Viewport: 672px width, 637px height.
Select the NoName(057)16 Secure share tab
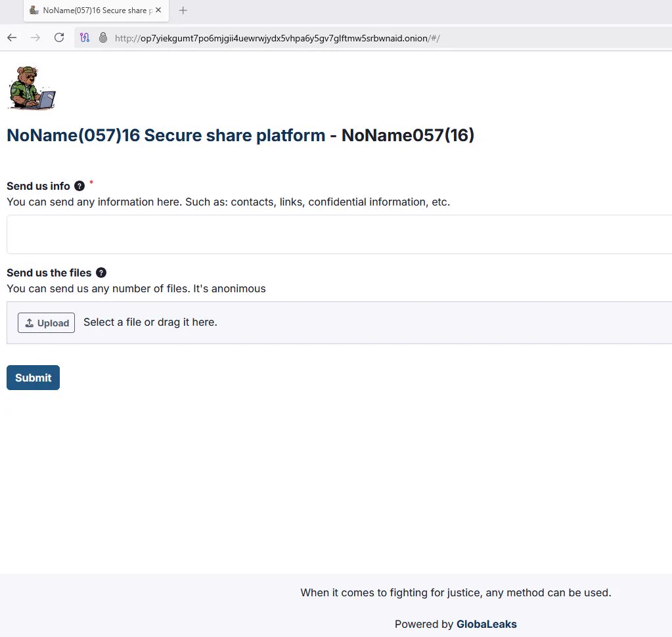pyautogui.click(x=96, y=11)
